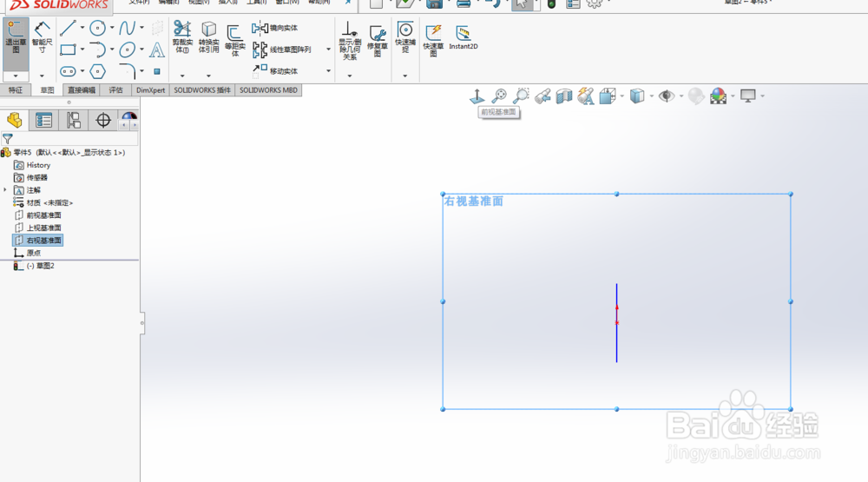Open Display Style cube menu
The image size is (868, 482).
(x=637, y=96)
